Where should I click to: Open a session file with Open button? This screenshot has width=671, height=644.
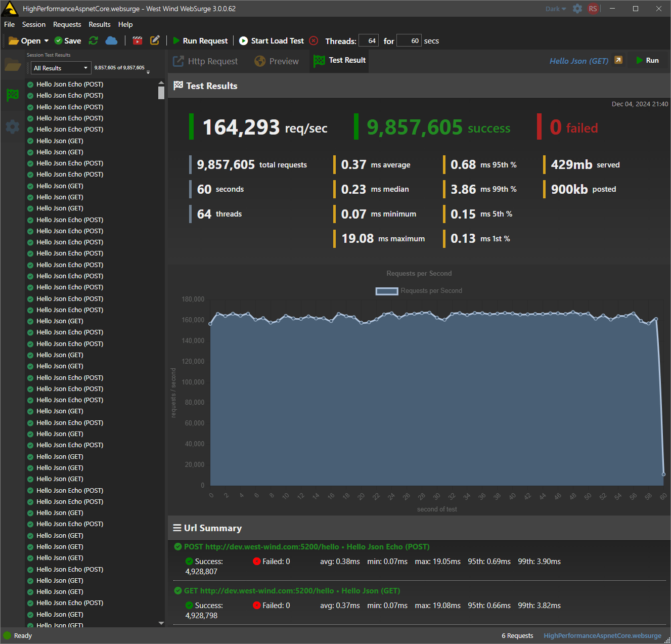[24, 41]
